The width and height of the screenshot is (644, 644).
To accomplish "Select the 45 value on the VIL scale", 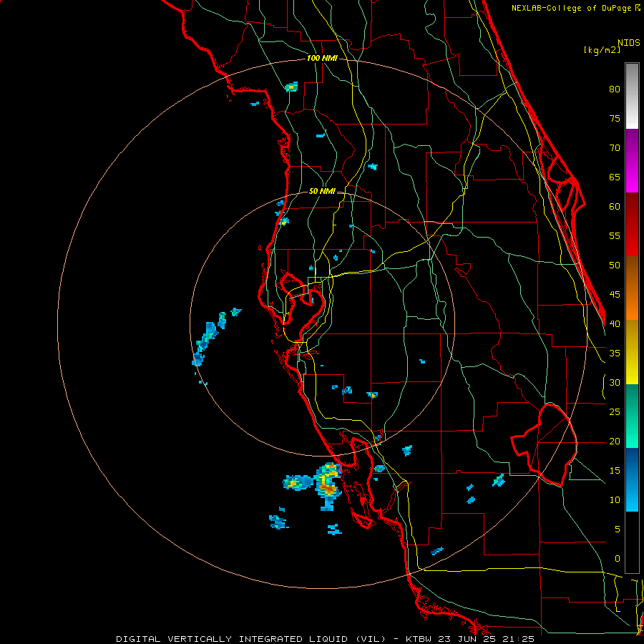I will click(615, 295).
